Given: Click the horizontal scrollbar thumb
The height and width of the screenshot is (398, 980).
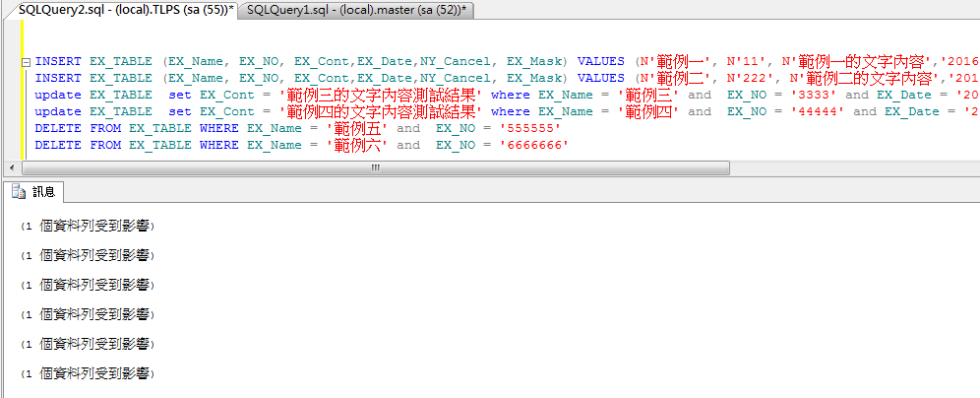Looking at the screenshot, I should point(376,168).
